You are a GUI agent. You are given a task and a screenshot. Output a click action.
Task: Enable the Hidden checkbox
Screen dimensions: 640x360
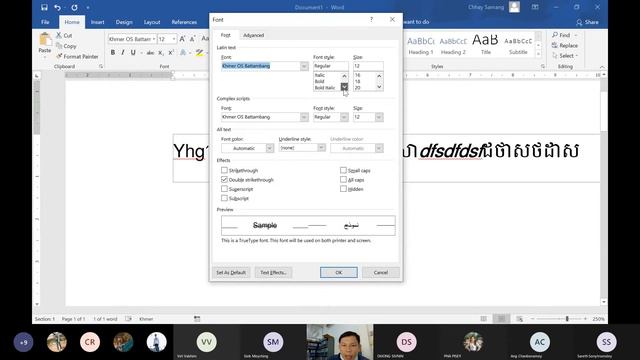(x=343, y=189)
